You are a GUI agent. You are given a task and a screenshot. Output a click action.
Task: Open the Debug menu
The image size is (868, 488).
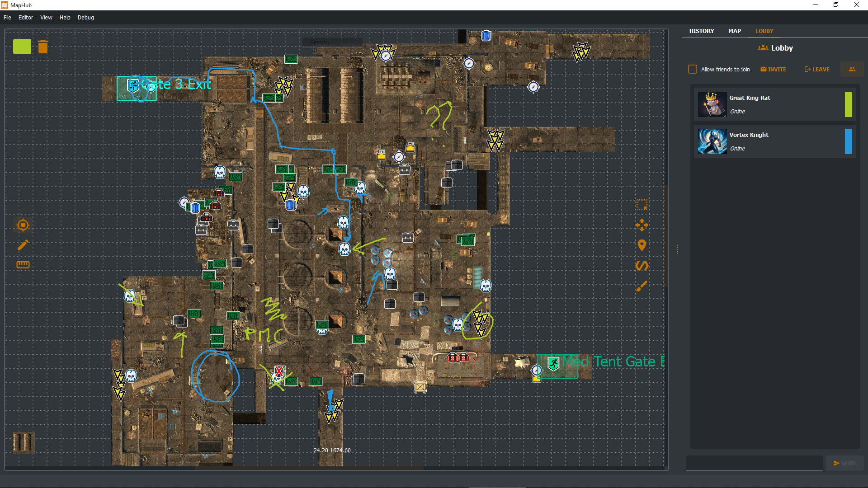(x=85, y=17)
